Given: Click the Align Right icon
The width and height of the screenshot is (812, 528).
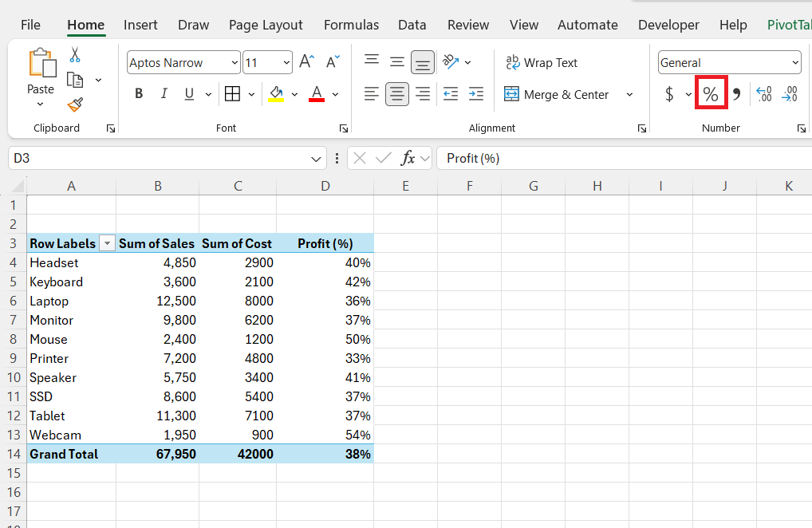Looking at the screenshot, I should pos(423,94).
